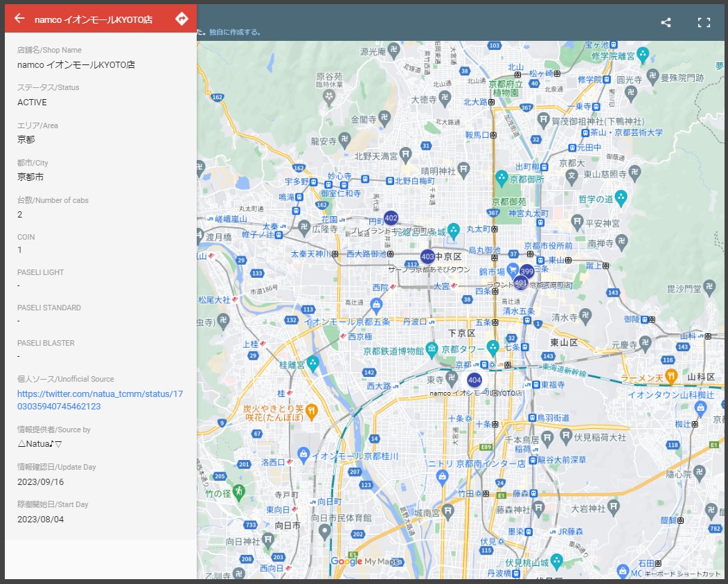Image resolution: width=728 pixels, height=584 pixels.
Task: Click the キーボード ショートカット button
Action: click(682, 574)
